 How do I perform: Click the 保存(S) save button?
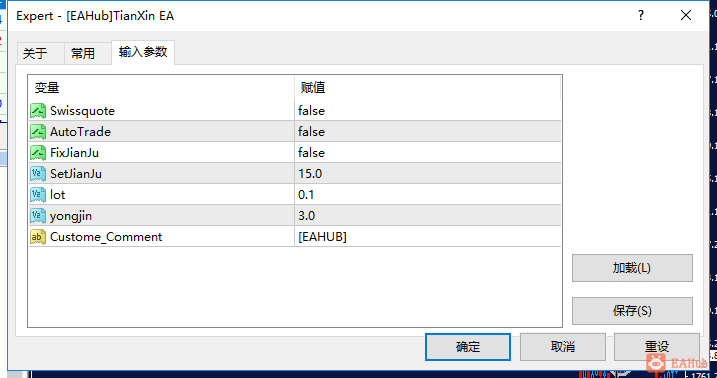[632, 311]
